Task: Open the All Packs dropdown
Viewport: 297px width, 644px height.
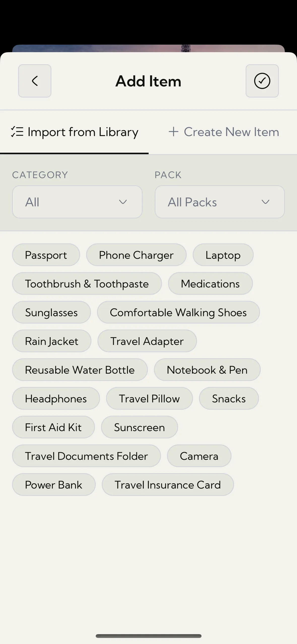Action: [220, 202]
